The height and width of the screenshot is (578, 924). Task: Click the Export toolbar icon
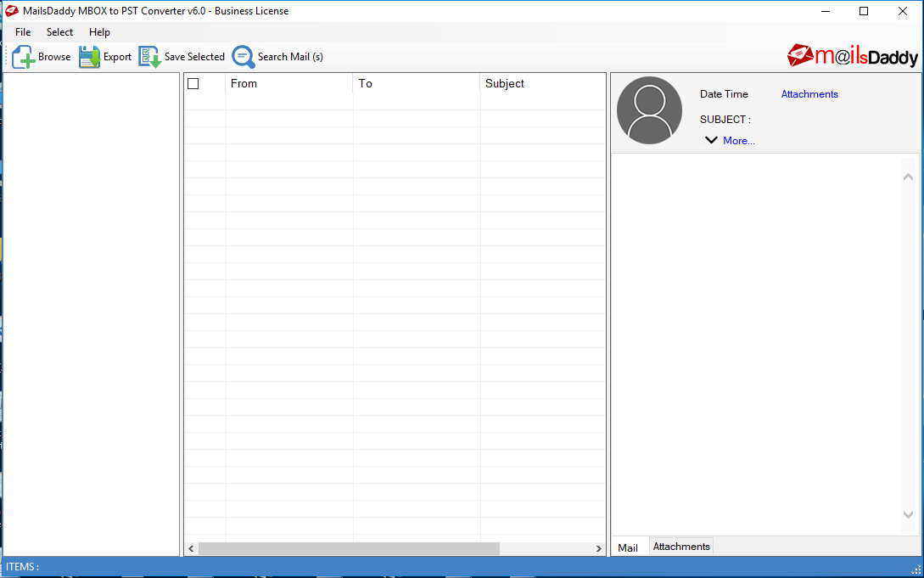89,56
